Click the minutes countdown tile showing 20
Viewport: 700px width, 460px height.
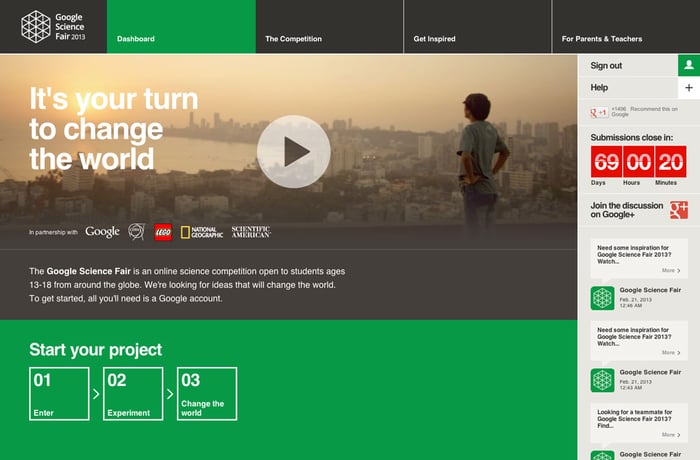click(671, 162)
